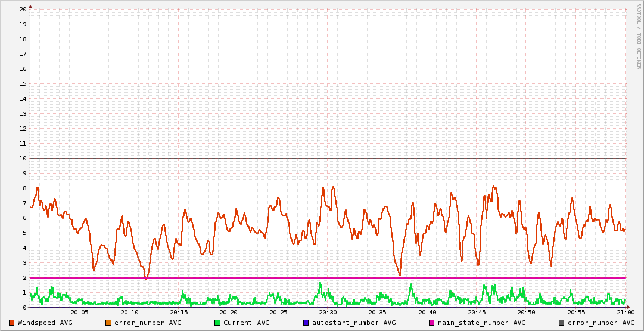Image resolution: width=644 pixels, height=331 pixels.
Task: Click the y-axis label 15
Action: [23, 84]
